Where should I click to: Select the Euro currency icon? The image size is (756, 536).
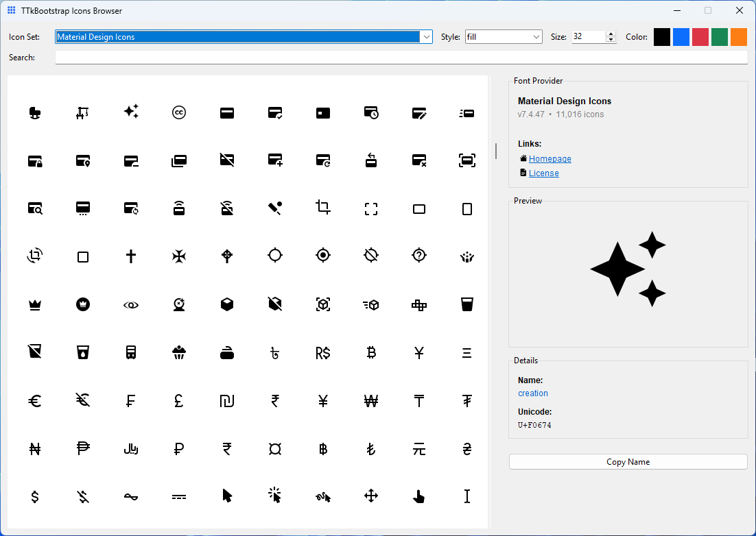point(34,400)
